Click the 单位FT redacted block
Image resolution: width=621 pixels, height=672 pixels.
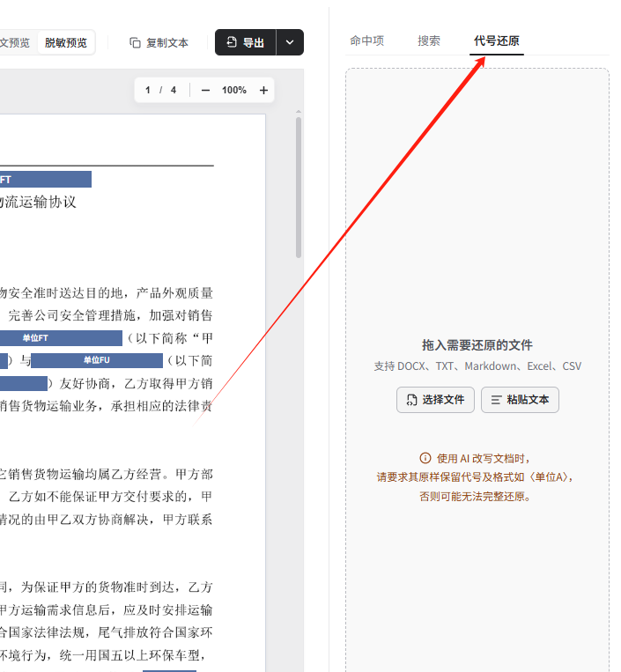pos(61,338)
